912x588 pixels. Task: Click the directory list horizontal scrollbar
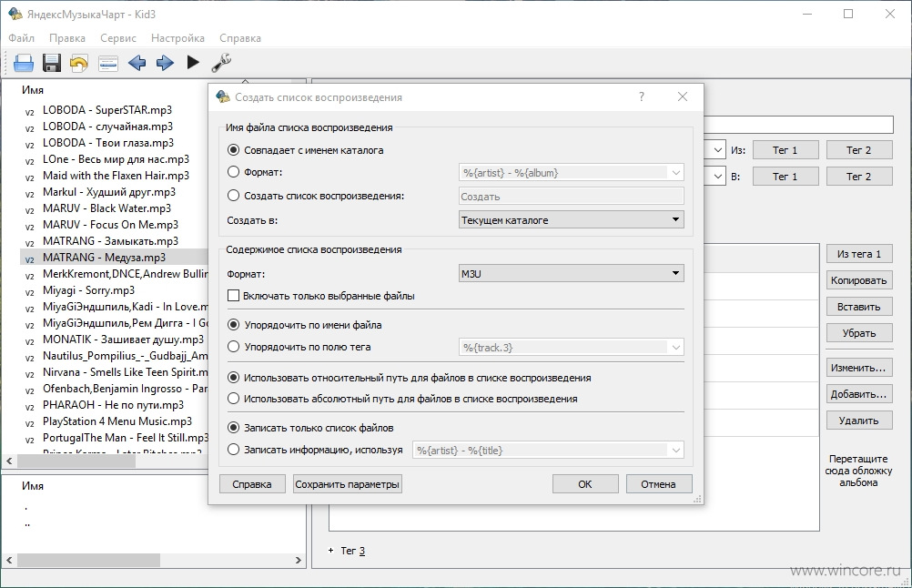tap(88, 560)
